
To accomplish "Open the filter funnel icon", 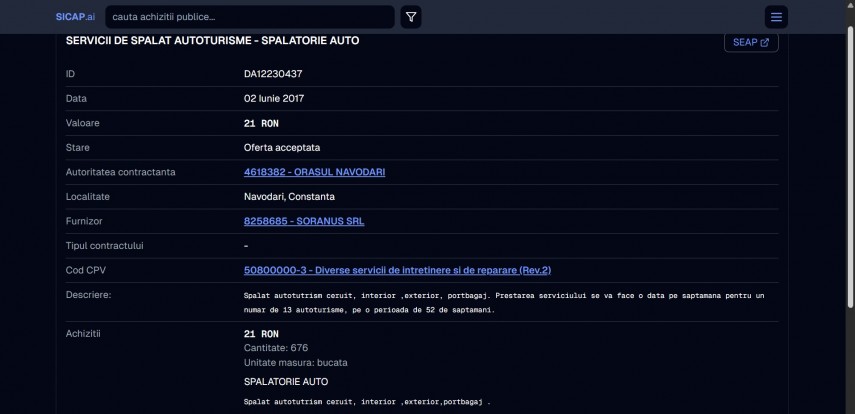I will tap(411, 17).
